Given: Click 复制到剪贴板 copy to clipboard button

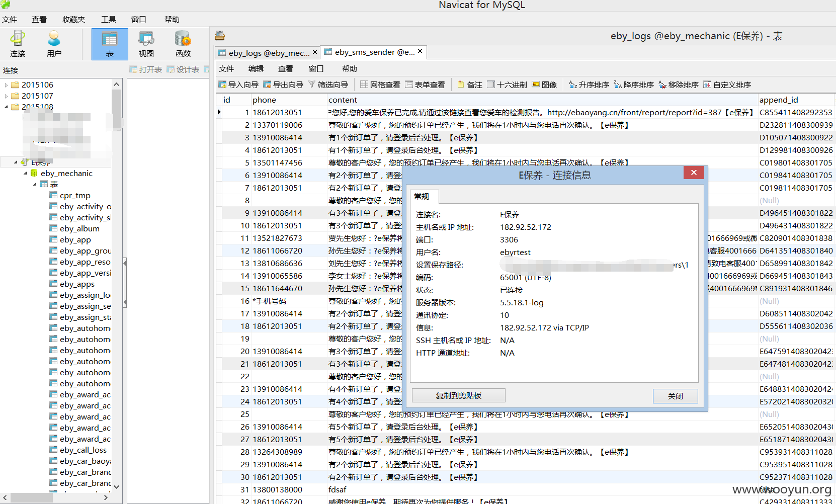Looking at the screenshot, I should click(x=459, y=396).
